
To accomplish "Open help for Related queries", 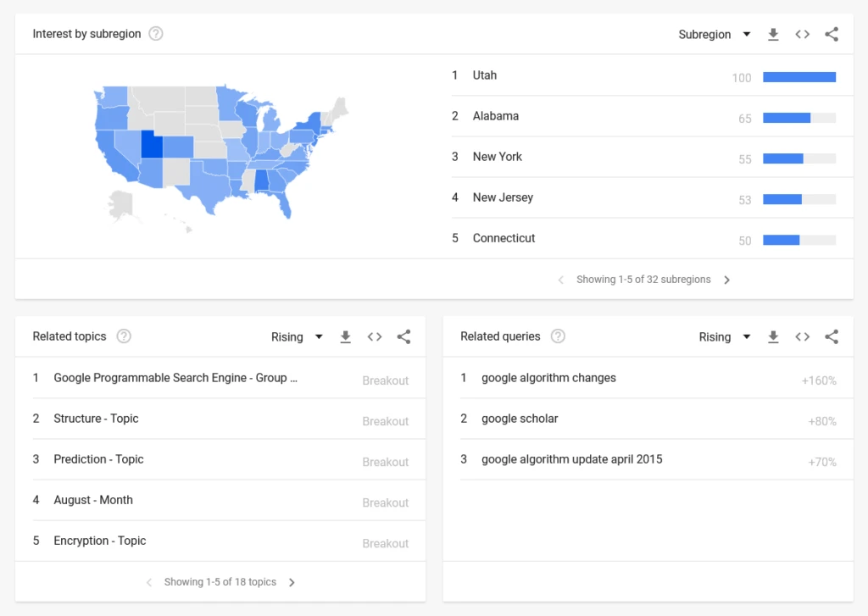I will 558,336.
